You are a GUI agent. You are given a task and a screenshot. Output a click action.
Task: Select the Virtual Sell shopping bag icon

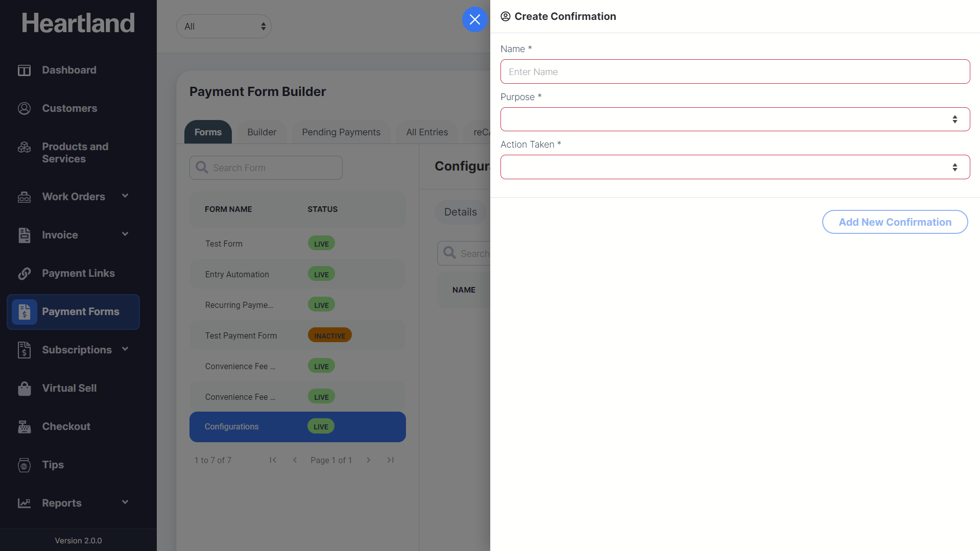(24, 389)
